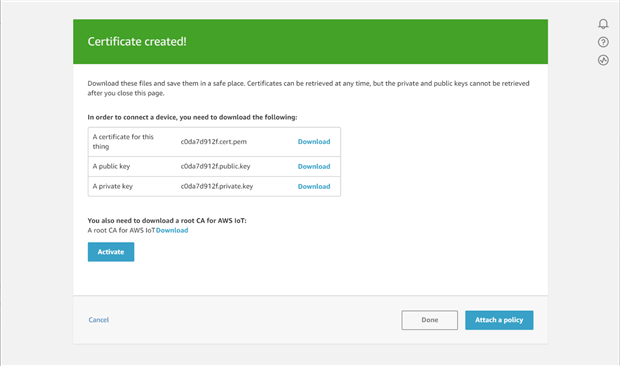Click the Certificate created! heading
This screenshot has width=620, height=366.
pos(137,42)
